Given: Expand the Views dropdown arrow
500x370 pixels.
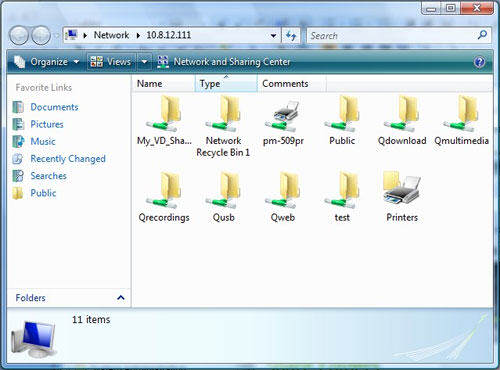Looking at the screenshot, I should (144, 62).
